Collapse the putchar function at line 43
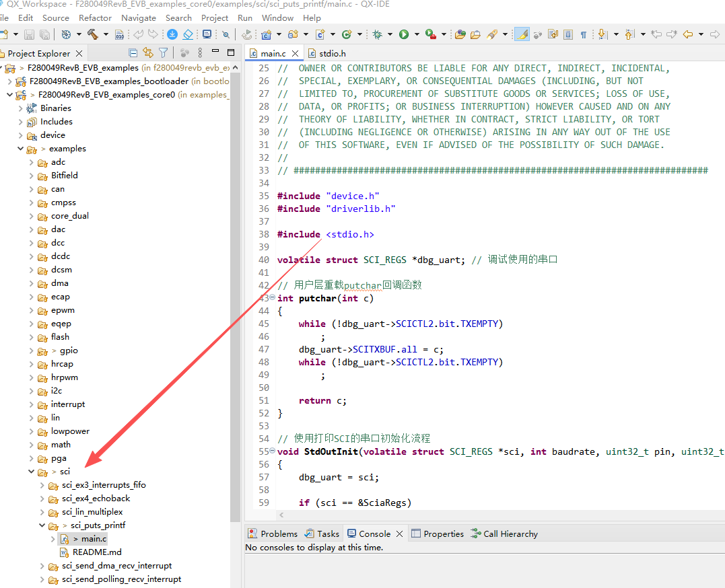Image resolution: width=725 pixels, height=588 pixels. click(273, 297)
